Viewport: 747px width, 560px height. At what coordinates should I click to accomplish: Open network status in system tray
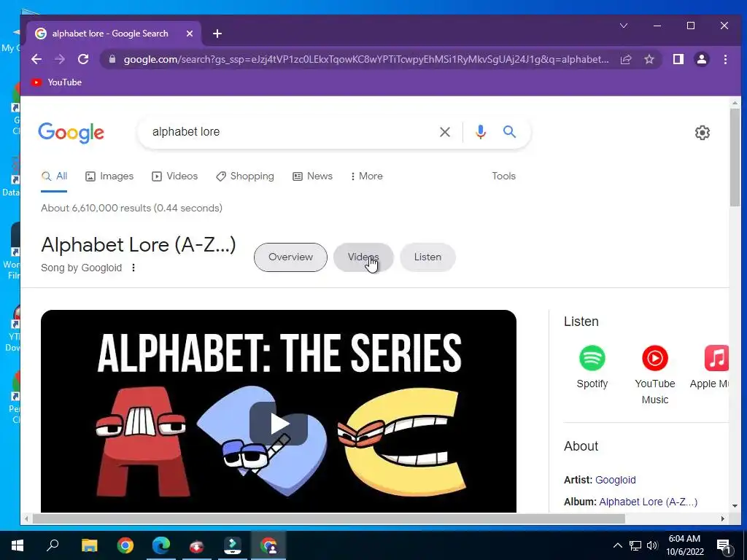(x=635, y=545)
